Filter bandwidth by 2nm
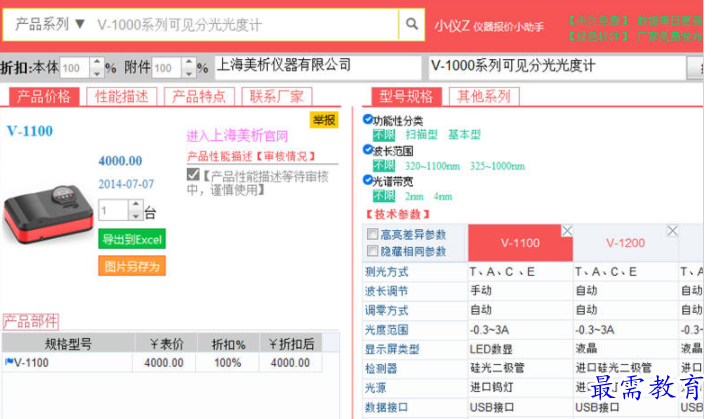The image size is (712, 419). [x=414, y=196]
